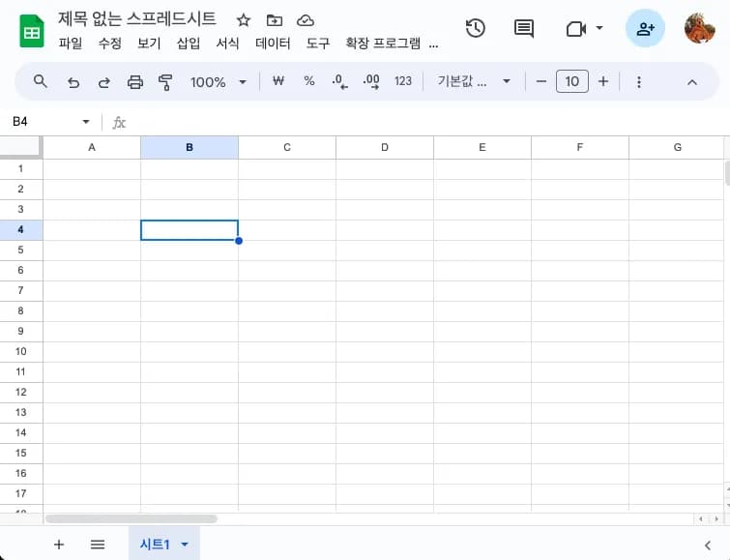Expand the 기본값 font dropdown
730x560 pixels.
pos(474,82)
